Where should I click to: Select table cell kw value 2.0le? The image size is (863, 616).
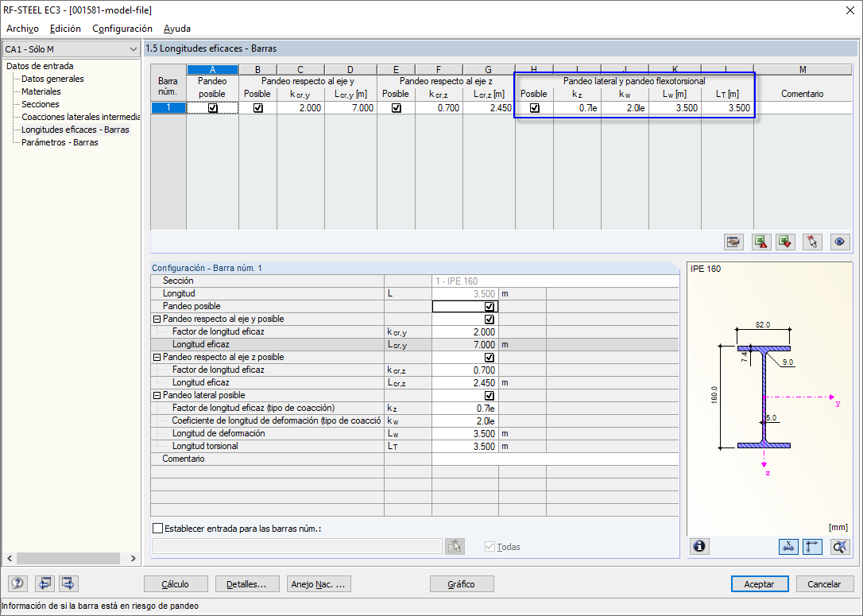(625, 108)
